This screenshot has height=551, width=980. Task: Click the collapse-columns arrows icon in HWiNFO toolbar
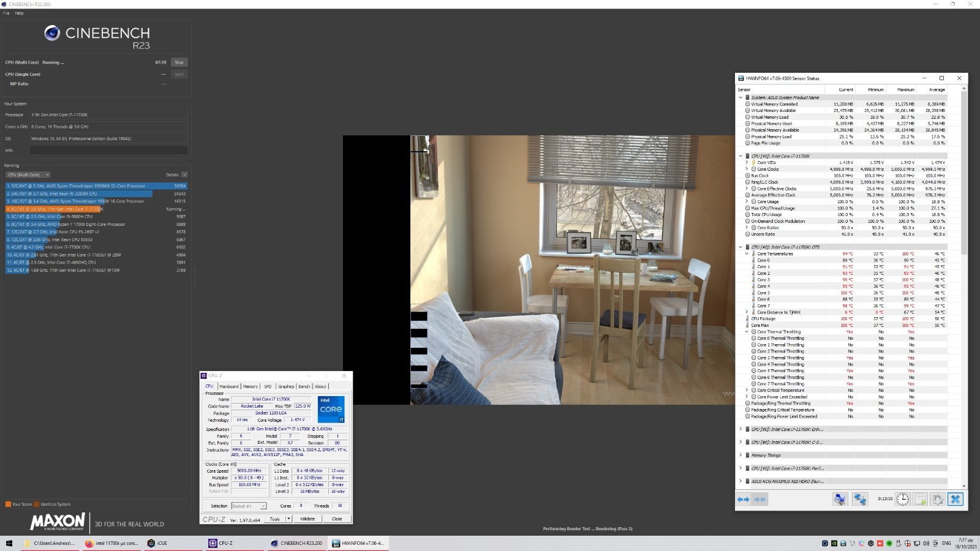tap(759, 500)
